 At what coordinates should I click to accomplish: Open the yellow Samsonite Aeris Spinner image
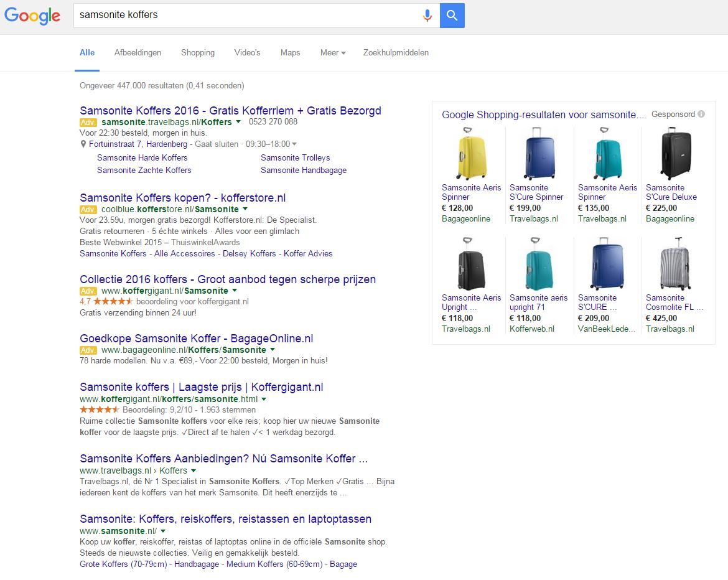tap(471, 154)
